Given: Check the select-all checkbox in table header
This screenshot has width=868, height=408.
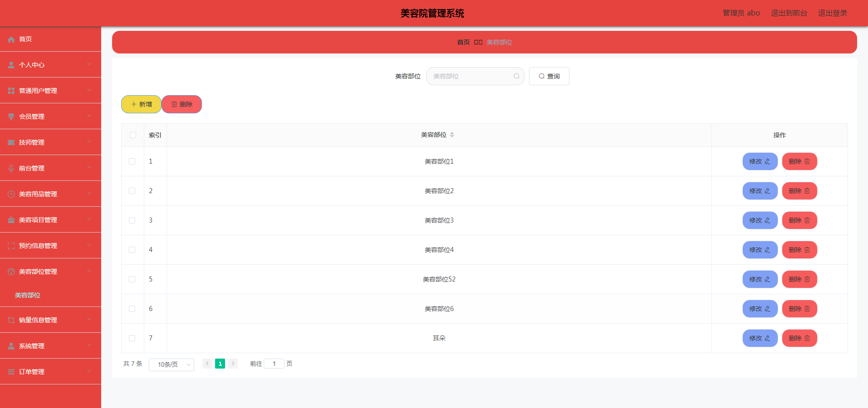Looking at the screenshot, I should pyautogui.click(x=132, y=135).
